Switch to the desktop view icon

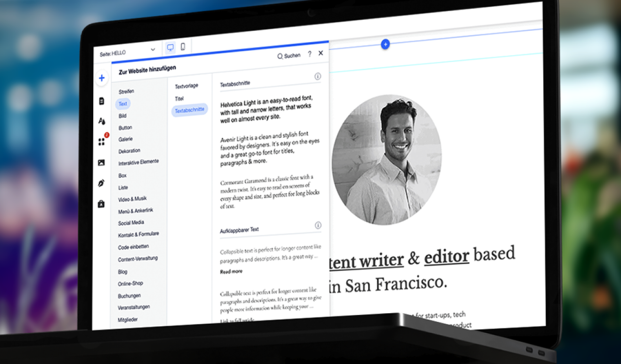pos(170,47)
